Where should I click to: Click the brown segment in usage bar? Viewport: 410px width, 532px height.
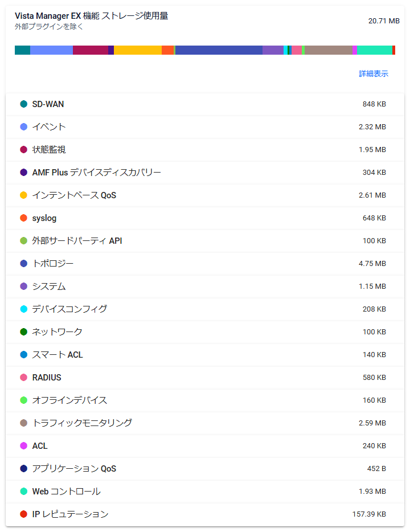tap(329, 50)
